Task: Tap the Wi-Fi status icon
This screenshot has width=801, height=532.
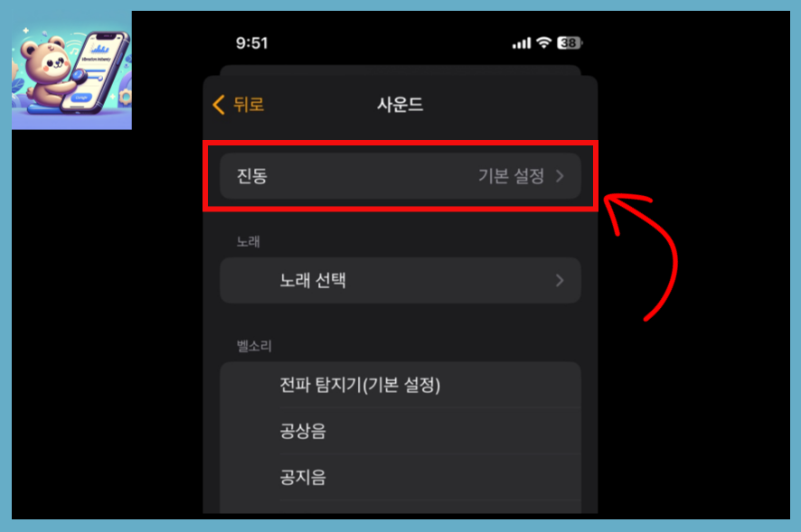Action: [x=544, y=42]
